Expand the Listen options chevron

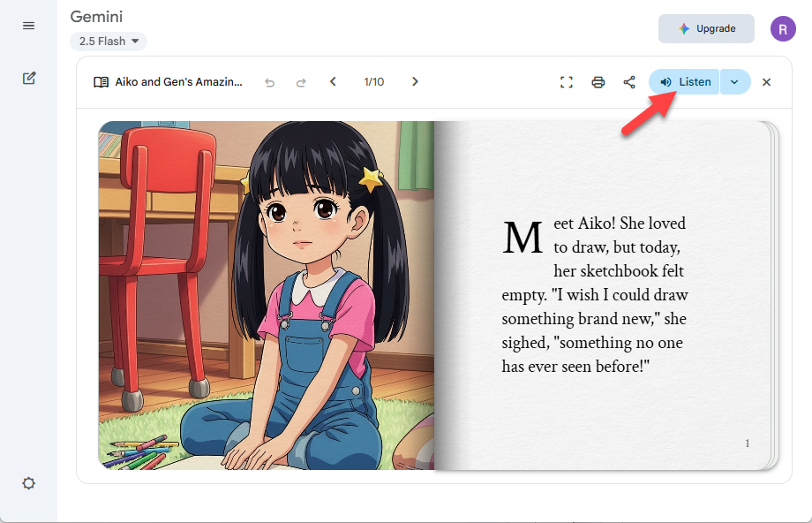[x=735, y=82]
